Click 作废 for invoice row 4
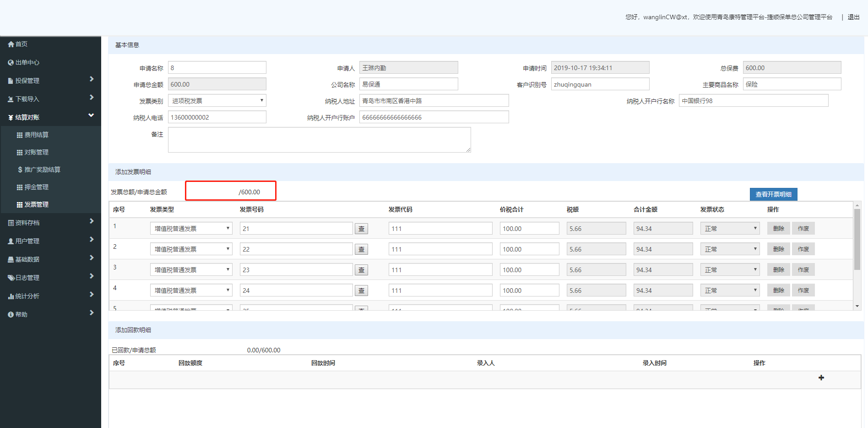Viewport: 868px width, 428px height. [803, 291]
